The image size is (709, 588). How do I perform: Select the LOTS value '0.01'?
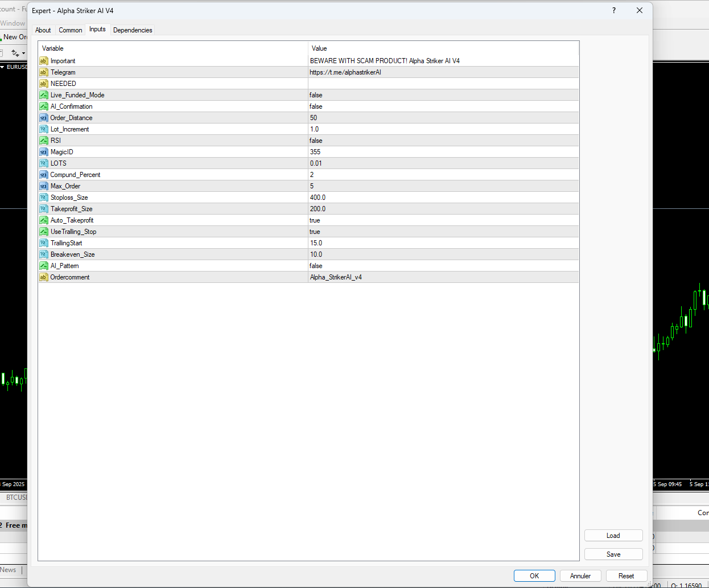tap(443, 163)
